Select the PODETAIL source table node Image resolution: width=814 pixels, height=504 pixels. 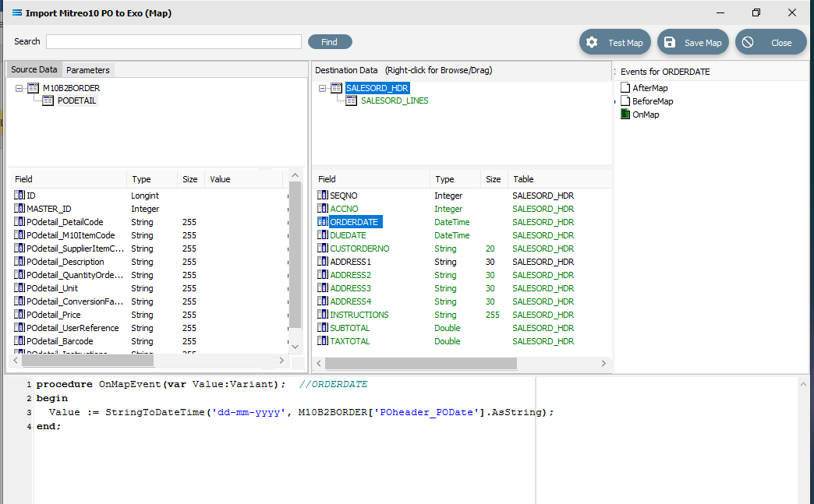pyautogui.click(x=76, y=100)
